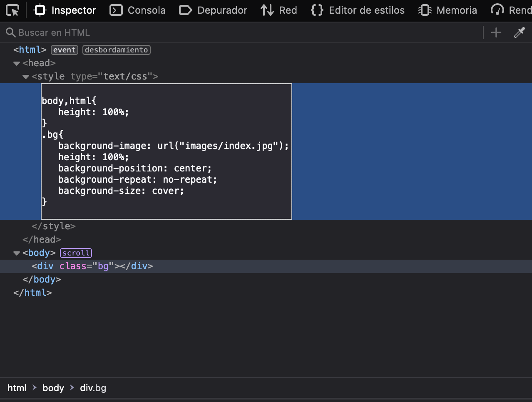Click the event badge on html

65,50
